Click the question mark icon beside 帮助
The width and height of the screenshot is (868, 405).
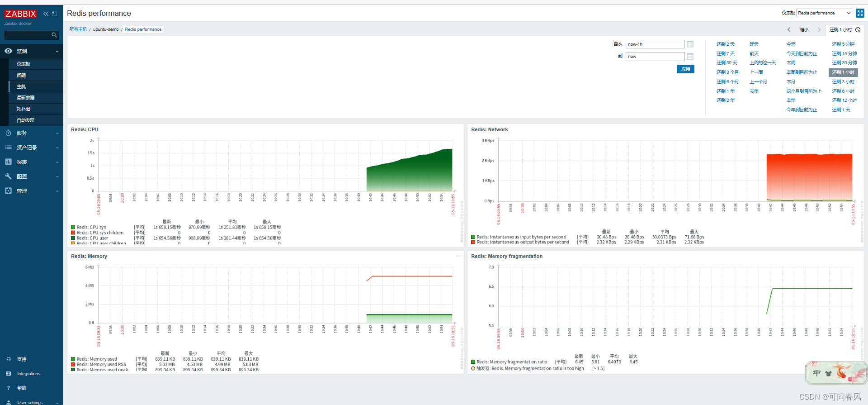click(x=8, y=388)
